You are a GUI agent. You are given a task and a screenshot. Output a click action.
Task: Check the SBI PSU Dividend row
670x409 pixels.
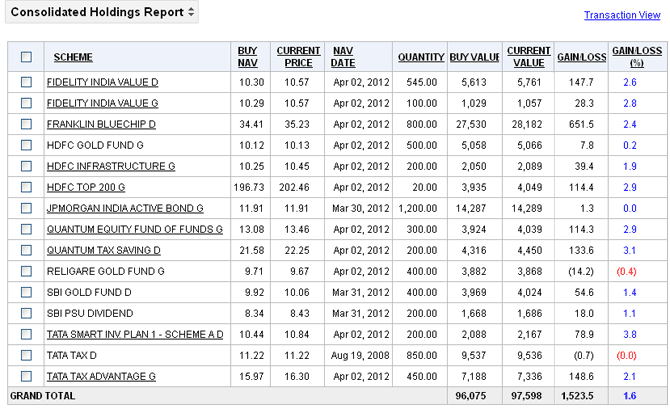pos(26,313)
